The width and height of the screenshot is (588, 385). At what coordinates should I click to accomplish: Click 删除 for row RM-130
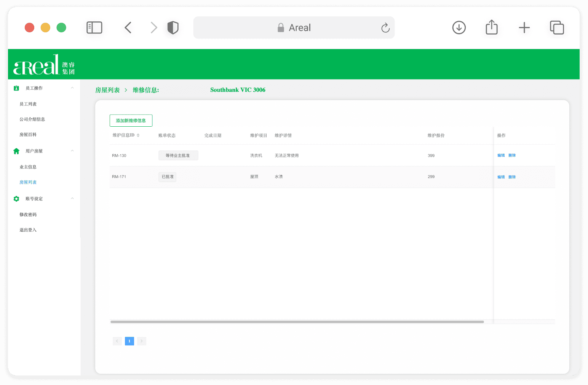coord(512,155)
